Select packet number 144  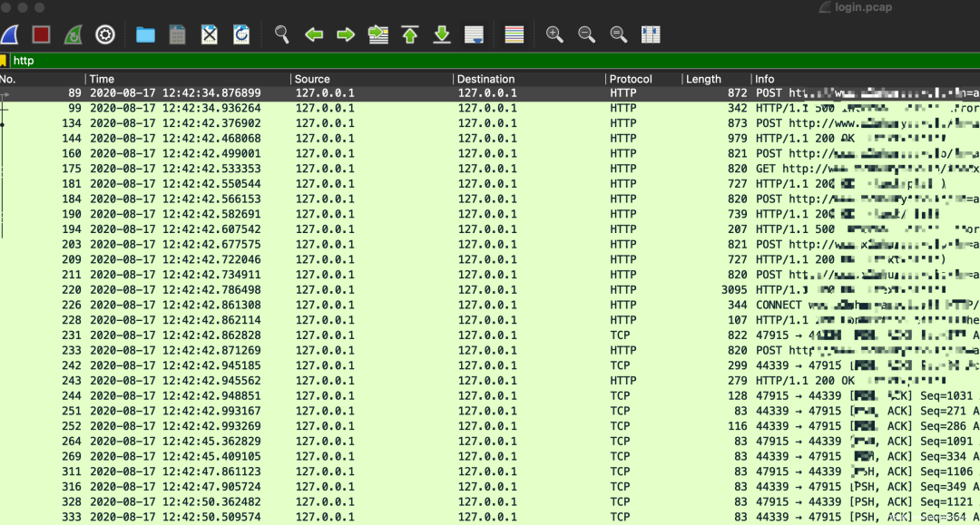490,139
